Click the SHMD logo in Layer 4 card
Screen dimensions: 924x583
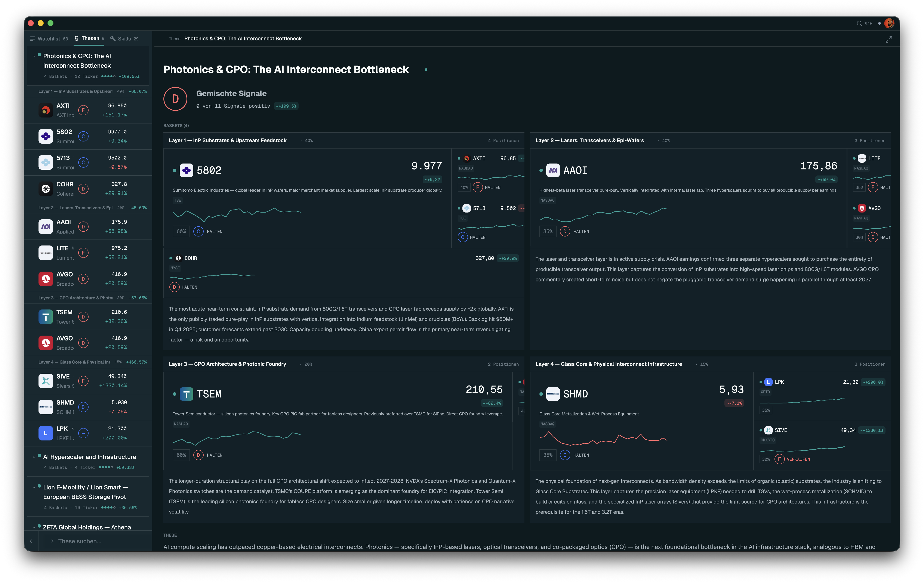(553, 394)
